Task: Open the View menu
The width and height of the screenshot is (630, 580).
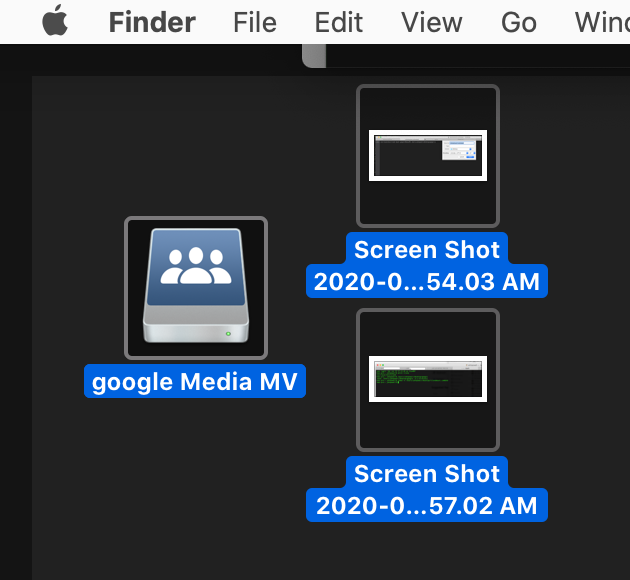Action: [x=432, y=22]
